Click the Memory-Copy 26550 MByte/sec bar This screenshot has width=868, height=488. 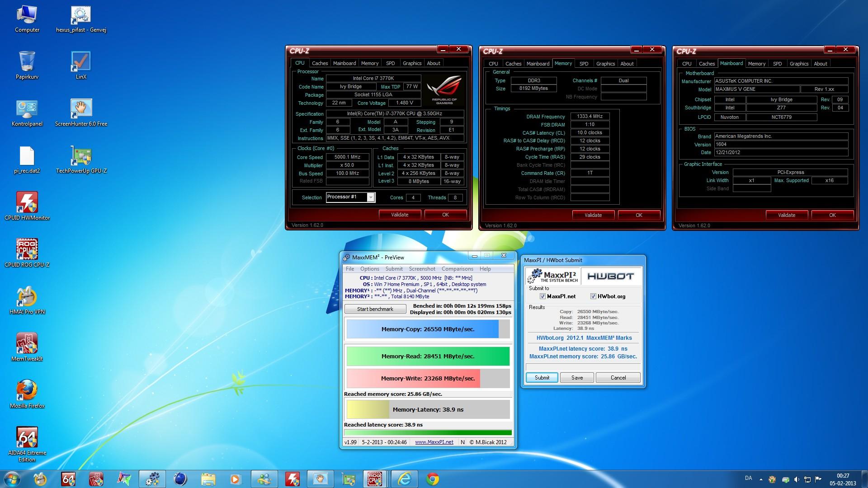click(x=428, y=329)
